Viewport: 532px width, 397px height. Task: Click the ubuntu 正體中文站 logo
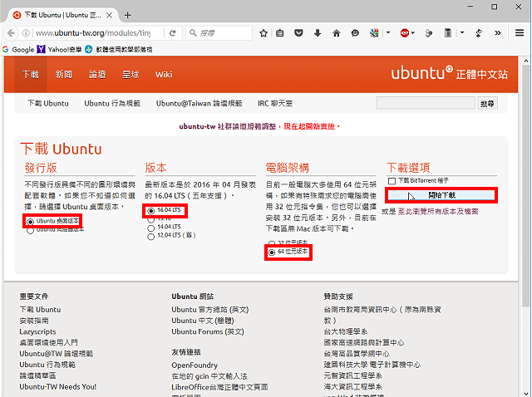(449, 73)
